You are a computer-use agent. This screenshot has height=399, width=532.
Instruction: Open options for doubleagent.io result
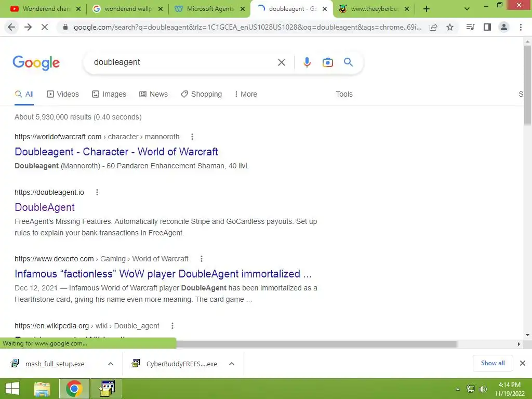click(97, 192)
